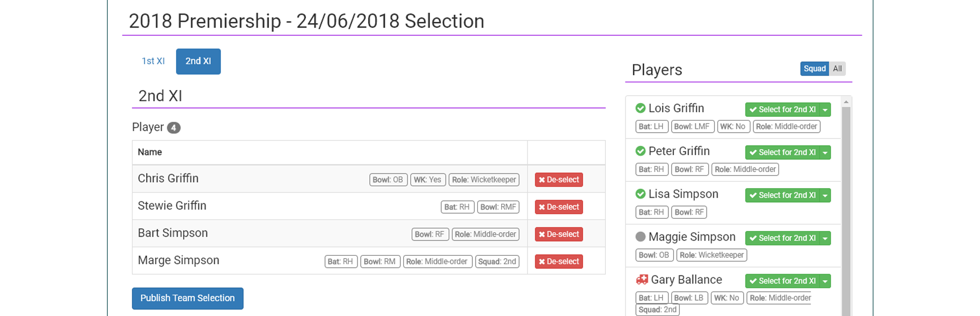The width and height of the screenshot is (980, 316).
Task: Click Gary Ballance's red ambulance injury icon
Action: (x=641, y=279)
